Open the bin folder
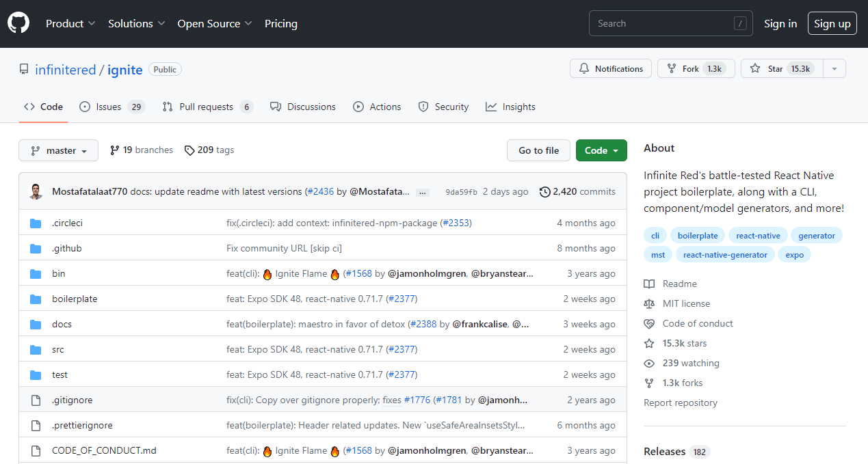 click(x=59, y=273)
